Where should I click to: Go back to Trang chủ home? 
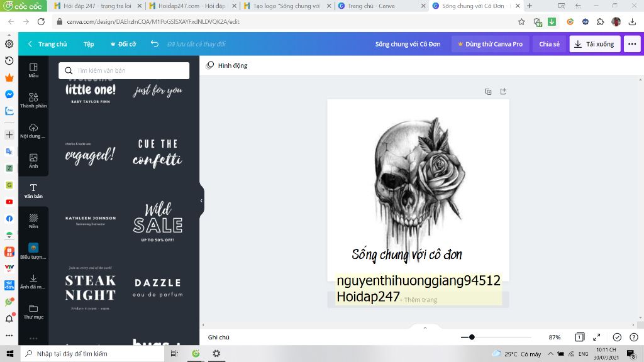[x=48, y=44]
